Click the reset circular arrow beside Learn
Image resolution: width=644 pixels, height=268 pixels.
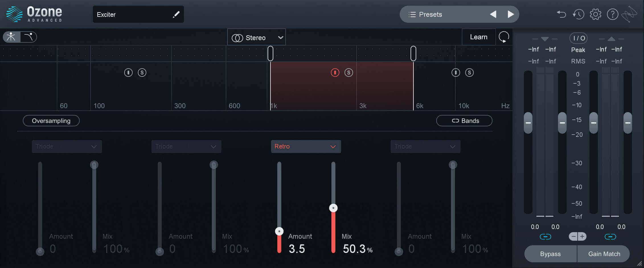tap(504, 37)
